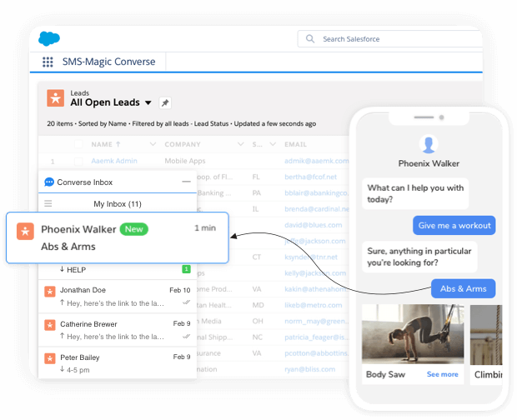The width and height of the screenshot is (517, 420).
Task: Open the Converse Inbox hamburger menu
Action: (48, 203)
